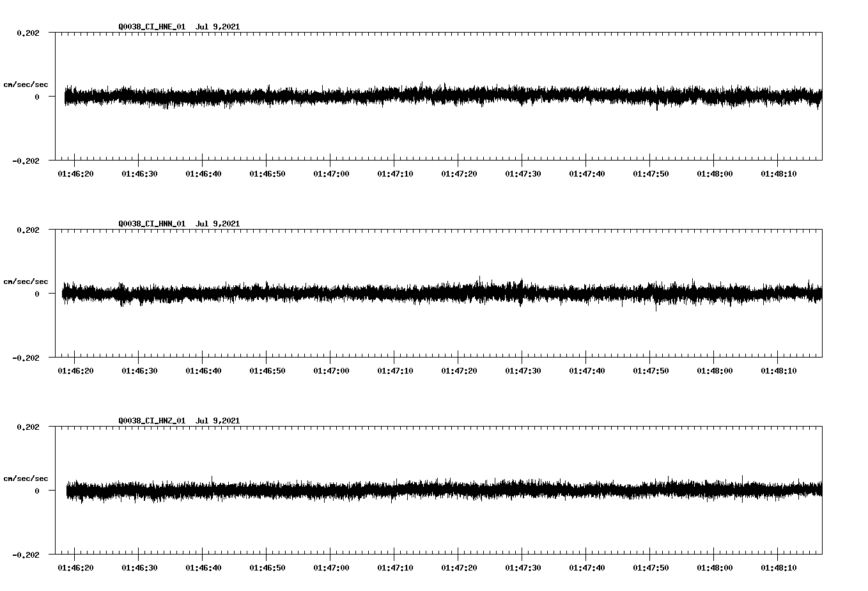Select the Q0038_CI_HNN_01 plot title

152,224
